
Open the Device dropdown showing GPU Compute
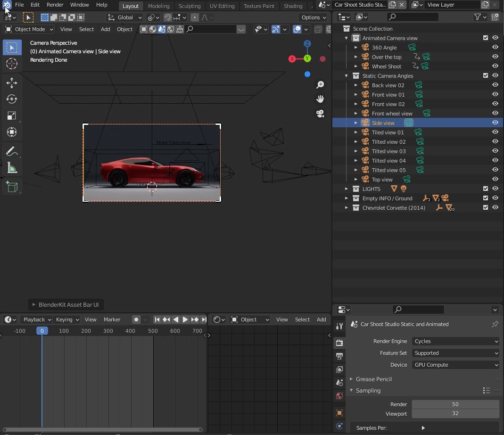[x=455, y=364]
